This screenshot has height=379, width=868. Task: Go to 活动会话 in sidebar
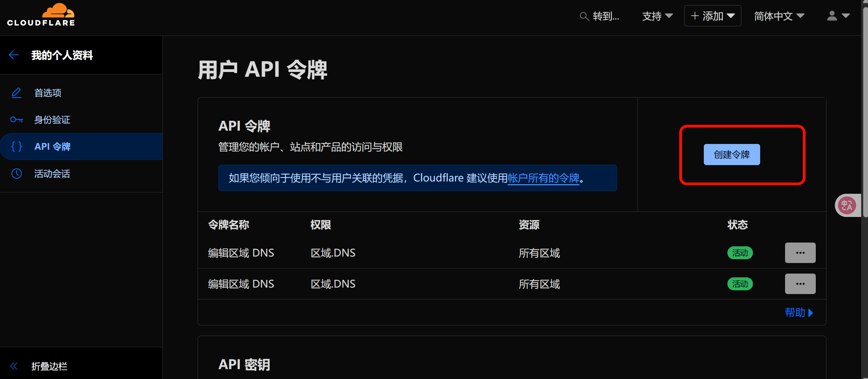pyautogui.click(x=52, y=174)
